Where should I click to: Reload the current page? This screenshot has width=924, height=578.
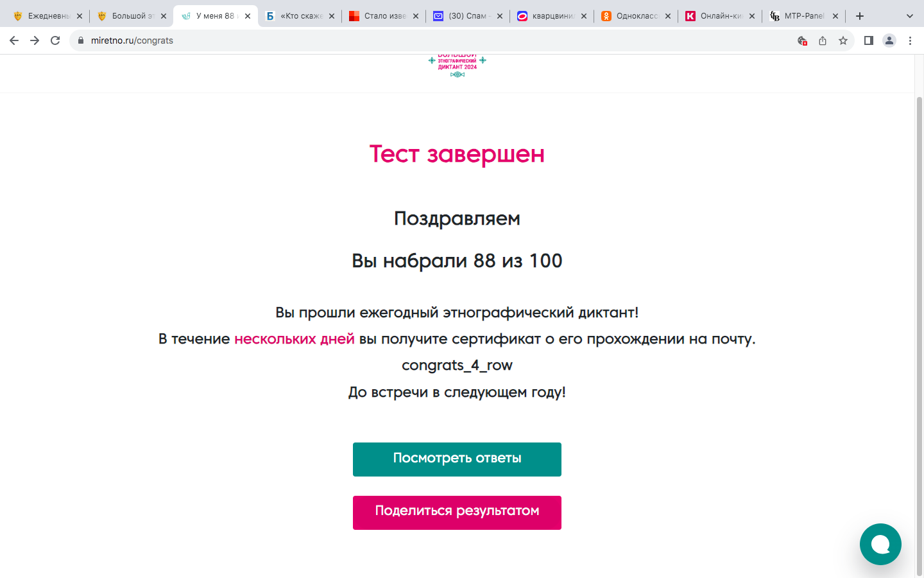click(x=55, y=40)
